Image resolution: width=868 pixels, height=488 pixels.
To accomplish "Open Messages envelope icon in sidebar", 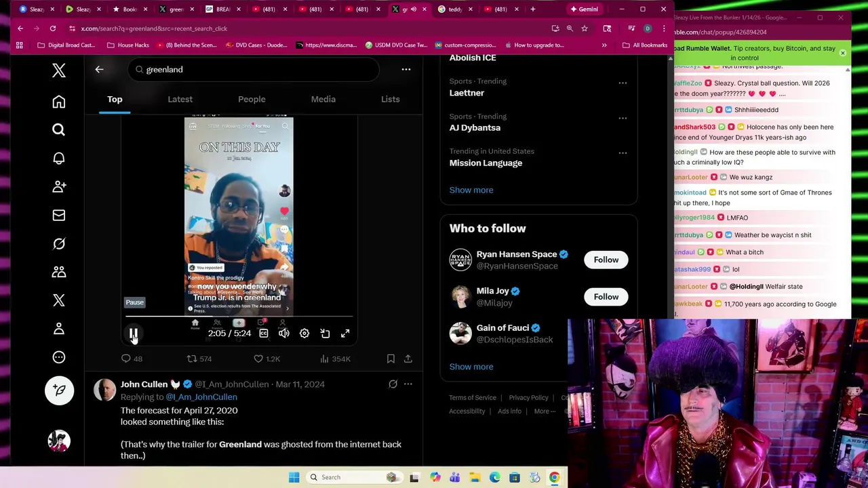I will point(59,215).
